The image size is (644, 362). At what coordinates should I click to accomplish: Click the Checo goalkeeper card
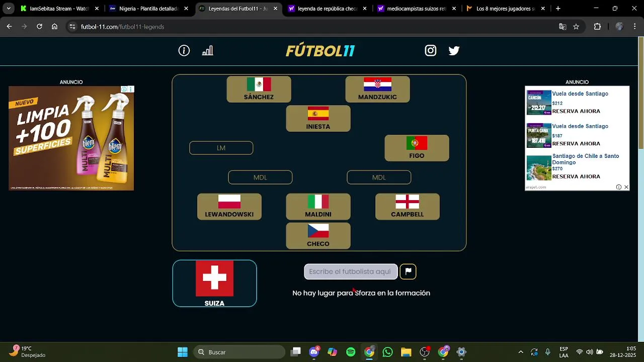[x=318, y=236]
